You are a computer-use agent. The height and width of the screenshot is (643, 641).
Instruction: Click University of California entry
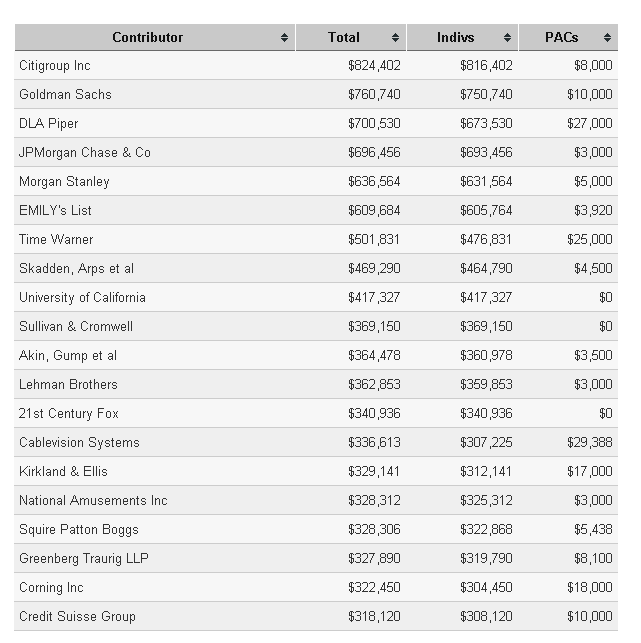click(82, 298)
